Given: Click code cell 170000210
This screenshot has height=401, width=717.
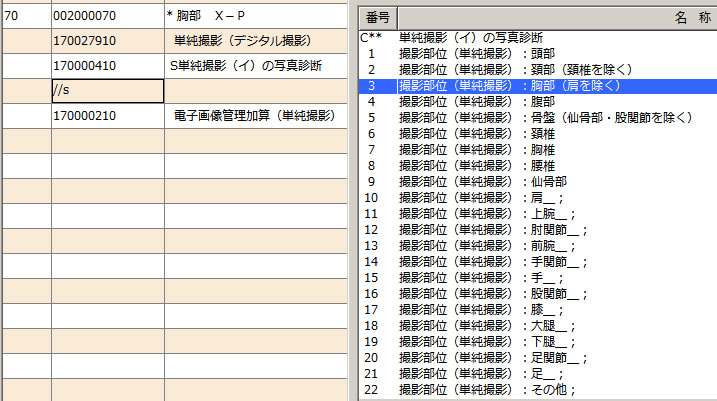Looking at the screenshot, I should 107,116.
